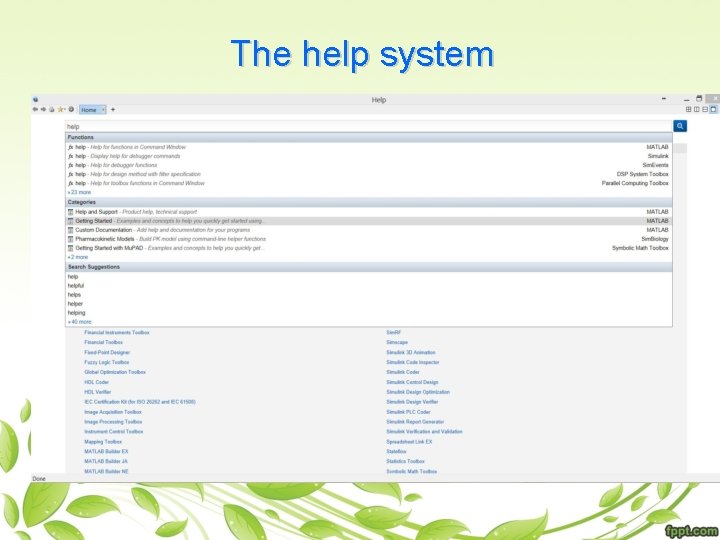Open Simscape link
Screen dimensions: 720x540
(x=397, y=343)
